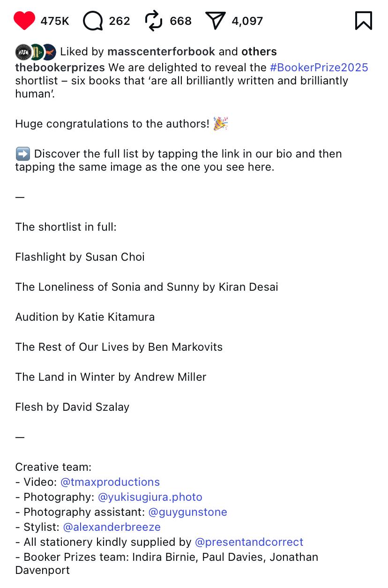Tap the repost arrows icon

(x=154, y=21)
